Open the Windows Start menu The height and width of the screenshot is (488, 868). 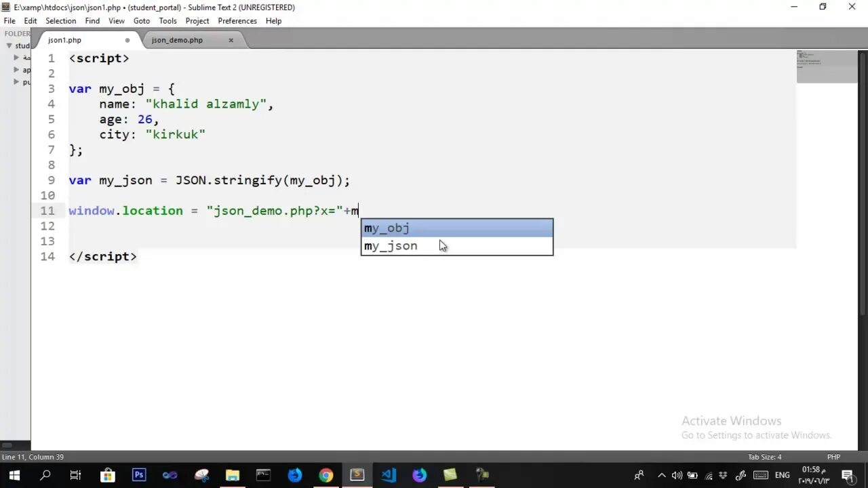pyautogui.click(x=14, y=475)
